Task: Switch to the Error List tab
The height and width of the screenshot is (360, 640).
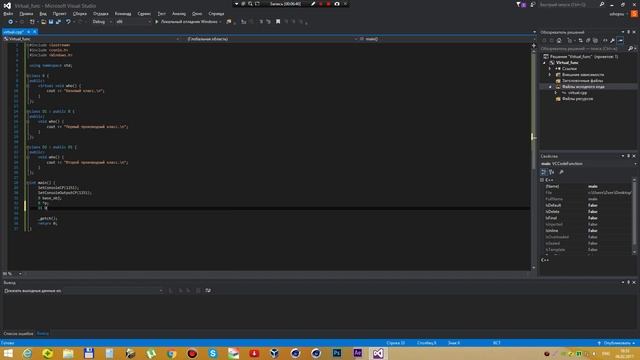Action: tap(18, 333)
